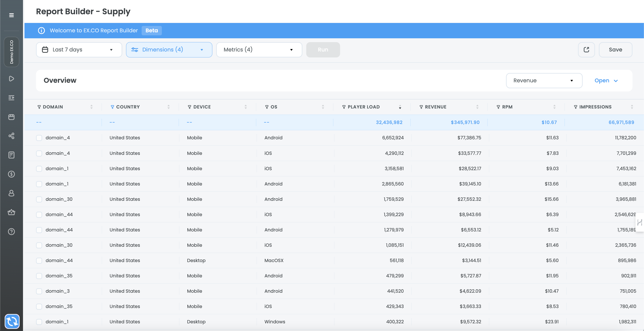
Task: Open the clapperboard media icon in sidebar
Action: tap(11, 117)
